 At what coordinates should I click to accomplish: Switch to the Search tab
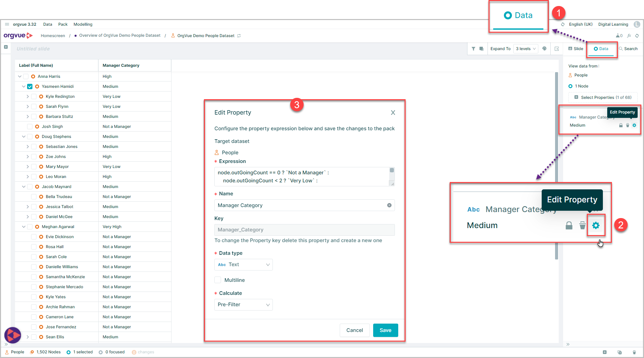pyautogui.click(x=628, y=49)
